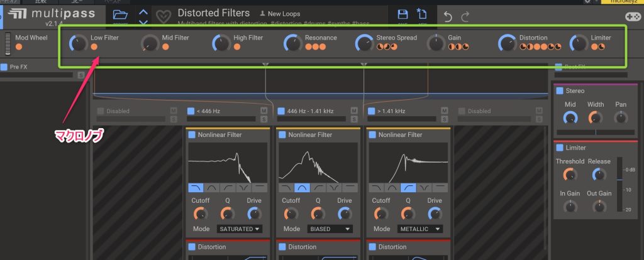This screenshot has height=260, width=644.
Task: Mute the 446 Hz - 1.41 kHz band
Action: click(355, 111)
